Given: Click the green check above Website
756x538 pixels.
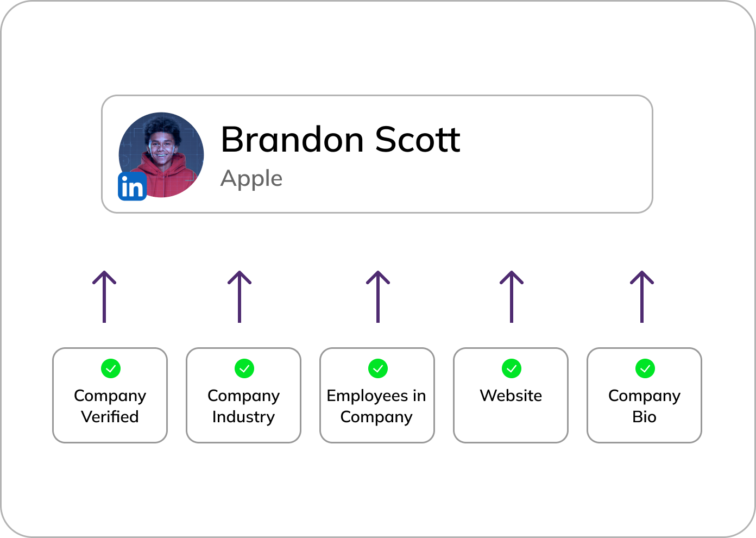Looking at the screenshot, I should pyautogui.click(x=512, y=368).
